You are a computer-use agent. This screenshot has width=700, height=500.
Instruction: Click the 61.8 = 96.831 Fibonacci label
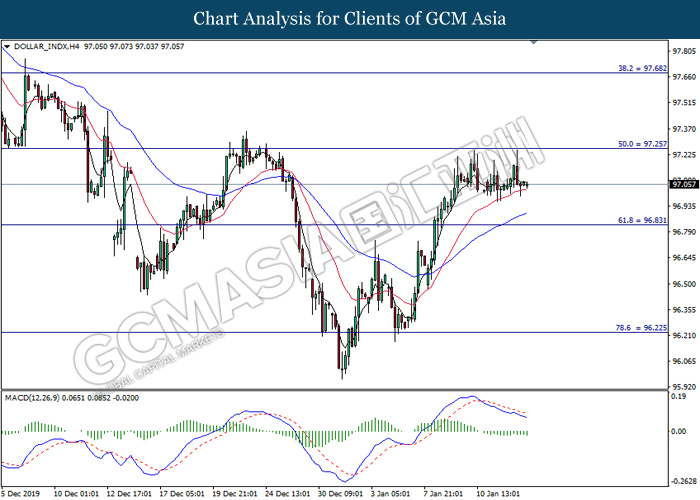[x=642, y=220]
